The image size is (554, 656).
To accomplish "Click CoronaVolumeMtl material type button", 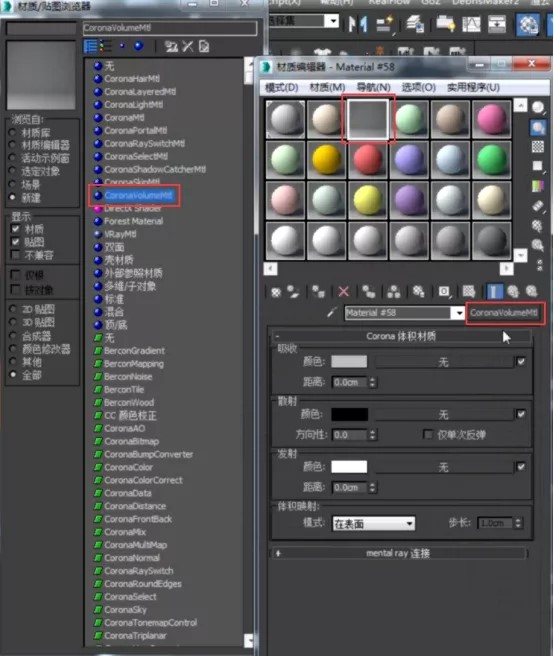I will pyautogui.click(x=504, y=313).
